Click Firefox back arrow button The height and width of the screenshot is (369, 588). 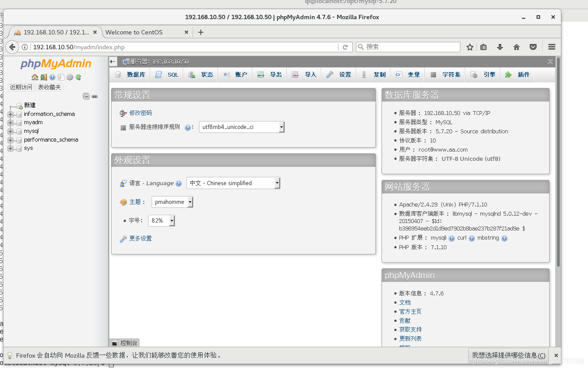click(12, 47)
